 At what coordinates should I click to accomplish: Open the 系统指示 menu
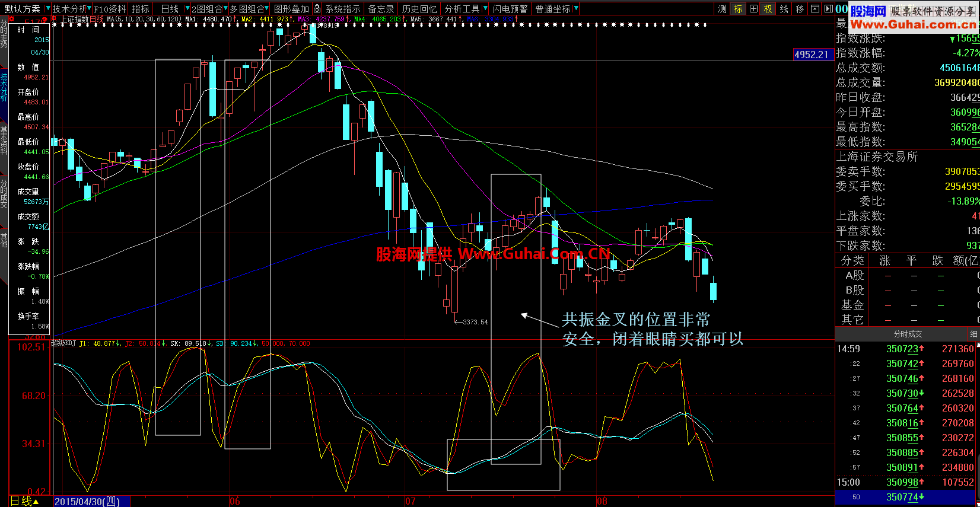click(x=343, y=9)
